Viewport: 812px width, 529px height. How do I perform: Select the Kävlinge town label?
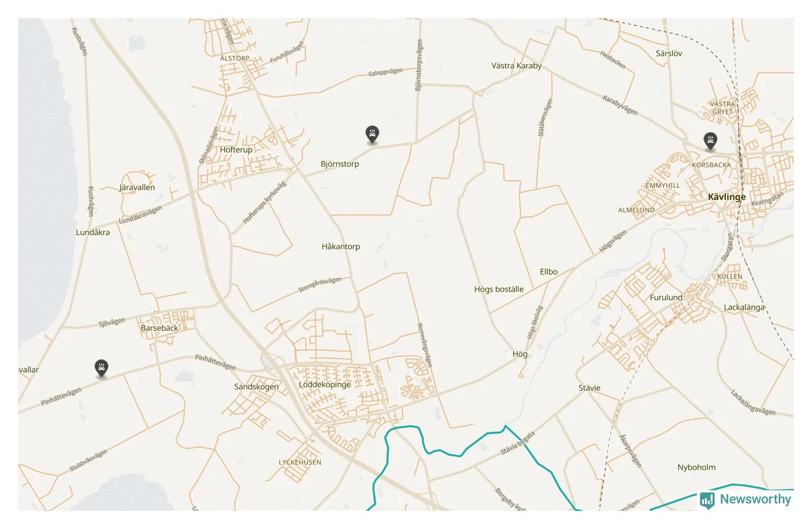point(727,197)
